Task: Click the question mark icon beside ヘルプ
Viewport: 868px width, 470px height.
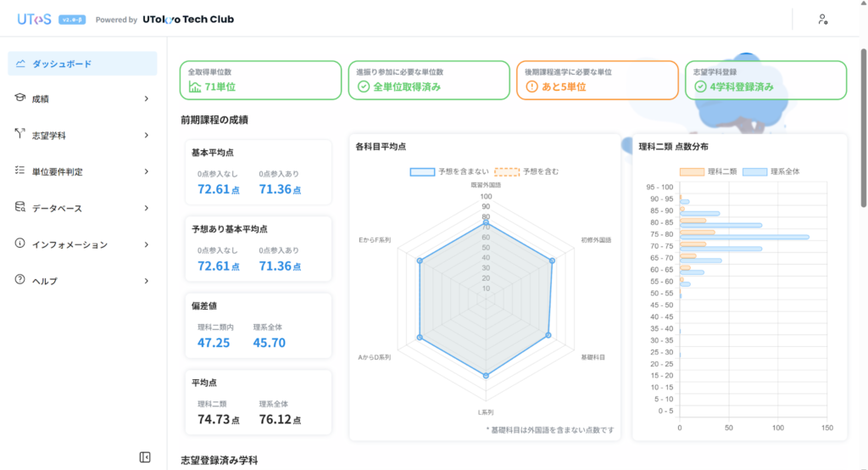Action: coord(20,280)
